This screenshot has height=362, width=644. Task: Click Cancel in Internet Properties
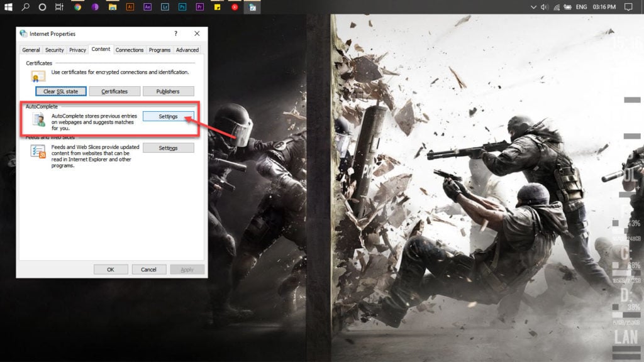point(148,270)
